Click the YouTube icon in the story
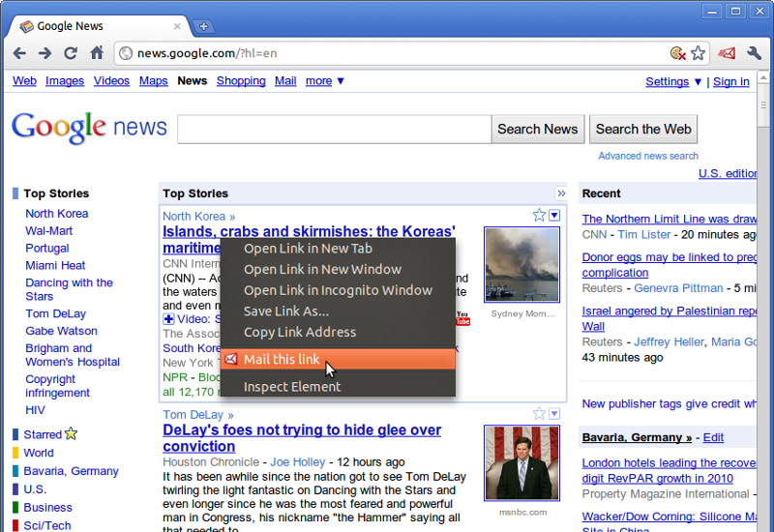Image resolution: width=774 pixels, height=532 pixels. (463, 318)
